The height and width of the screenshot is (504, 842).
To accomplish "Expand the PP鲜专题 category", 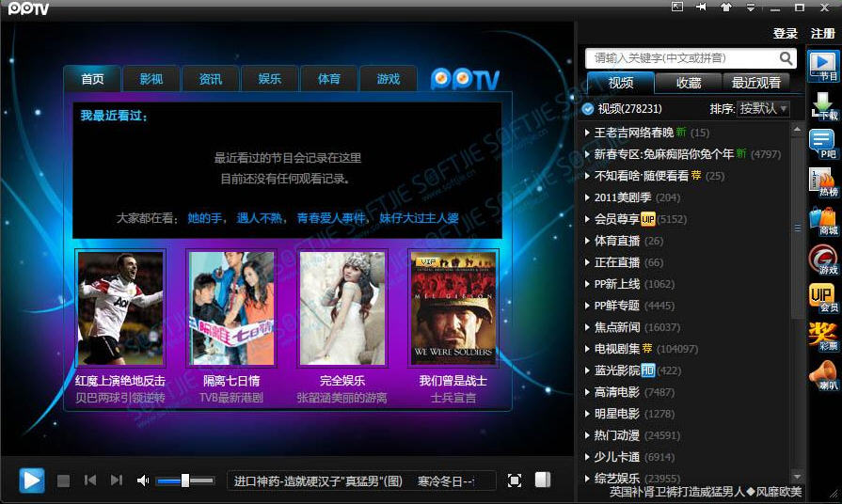I will (x=586, y=306).
